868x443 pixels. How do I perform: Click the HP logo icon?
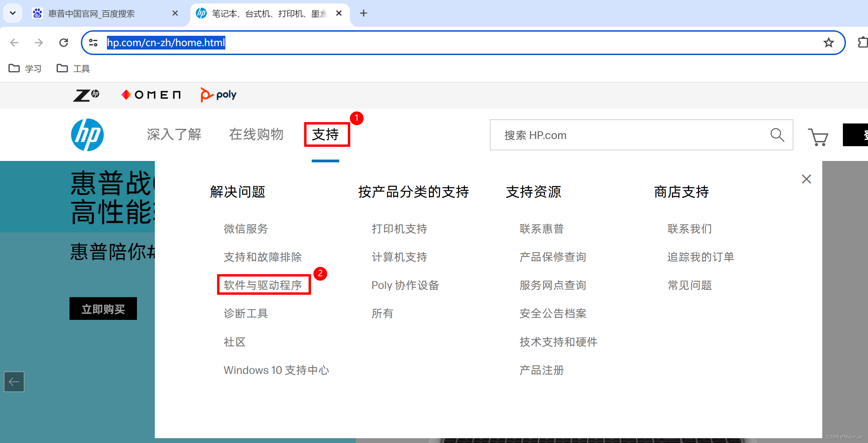[x=87, y=135]
